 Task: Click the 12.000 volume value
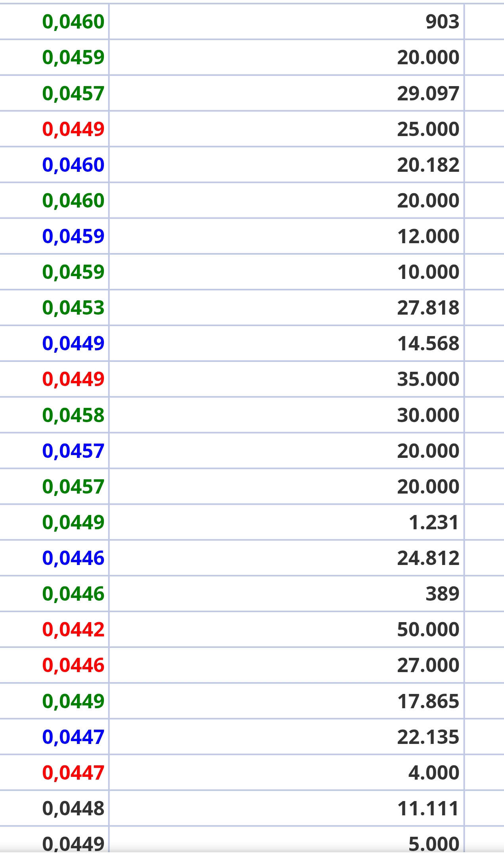click(428, 236)
